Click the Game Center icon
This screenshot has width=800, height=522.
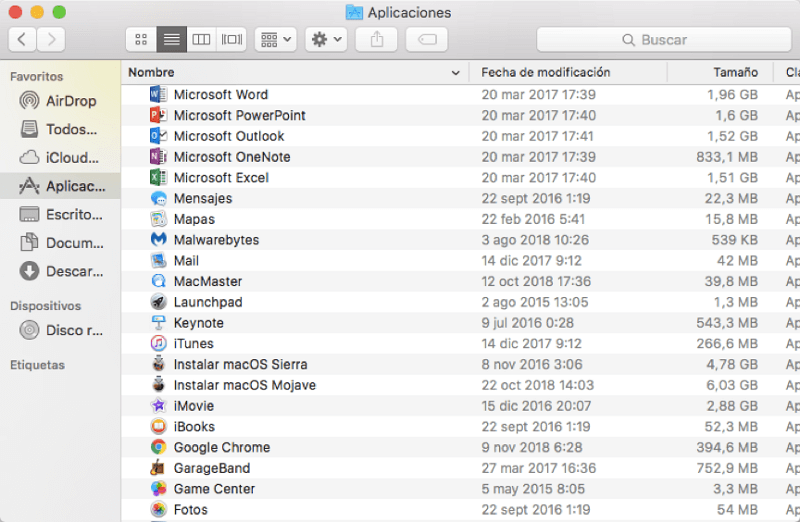pyautogui.click(x=158, y=488)
